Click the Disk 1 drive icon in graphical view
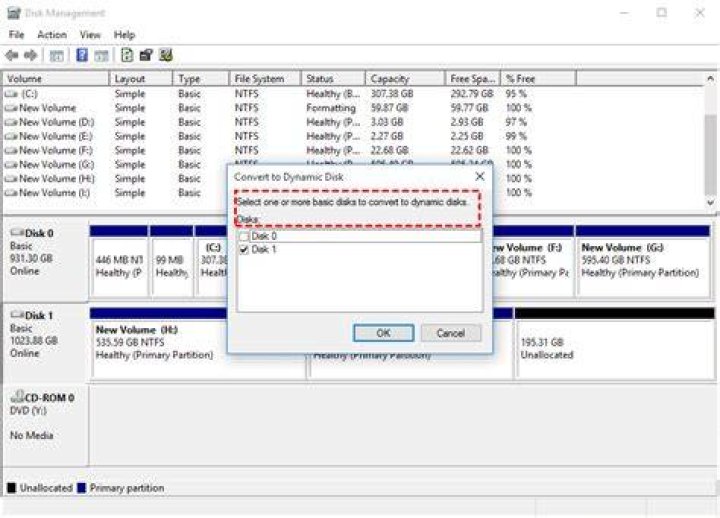The width and height of the screenshot is (720, 518). (17, 315)
